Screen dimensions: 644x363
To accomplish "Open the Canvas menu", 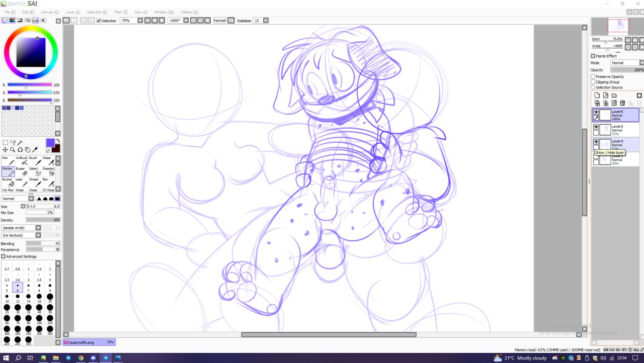I will click(x=49, y=12).
